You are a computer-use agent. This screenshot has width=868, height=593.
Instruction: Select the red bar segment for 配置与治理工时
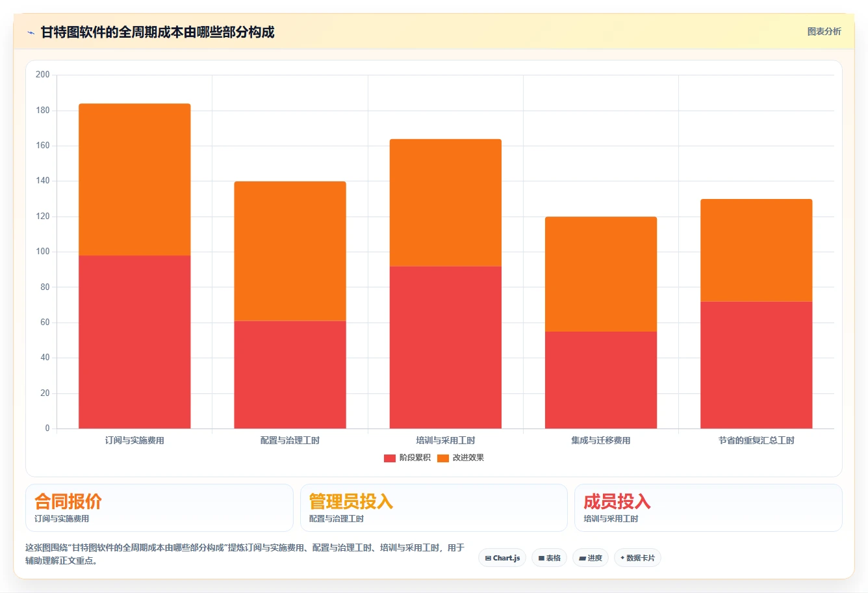290,375
